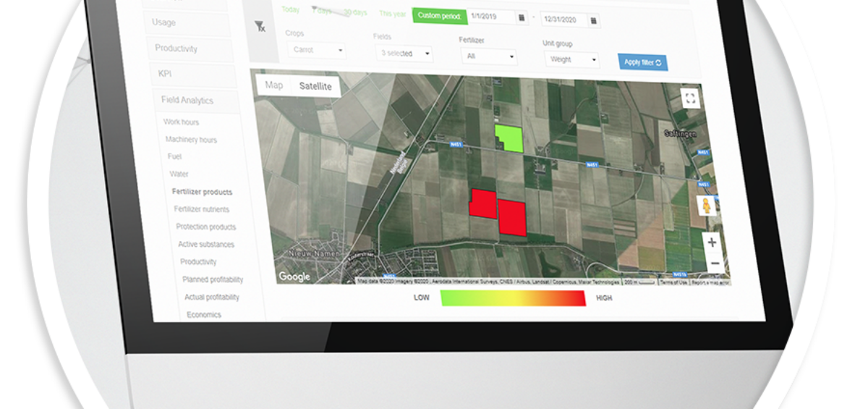Open the Fields dropdown showing 3 selected
Image resolution: width=868 pixels, height=409 pixels.
tap(404, 53)
